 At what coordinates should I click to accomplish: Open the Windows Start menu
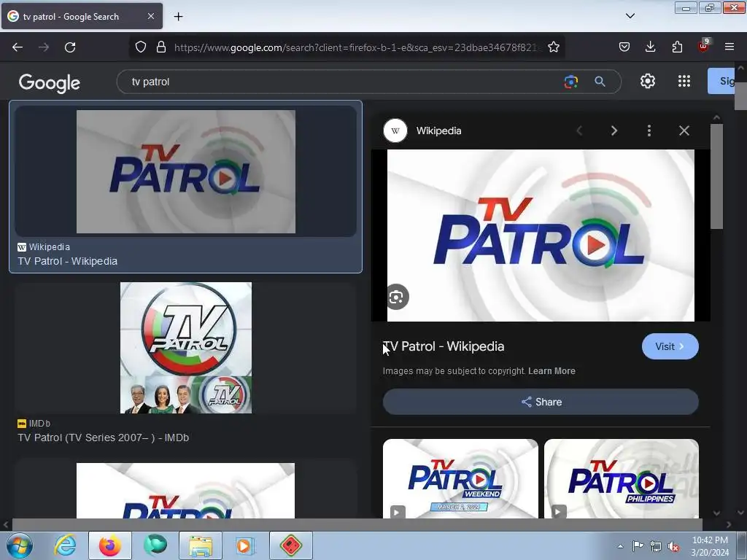click(20, 545)
